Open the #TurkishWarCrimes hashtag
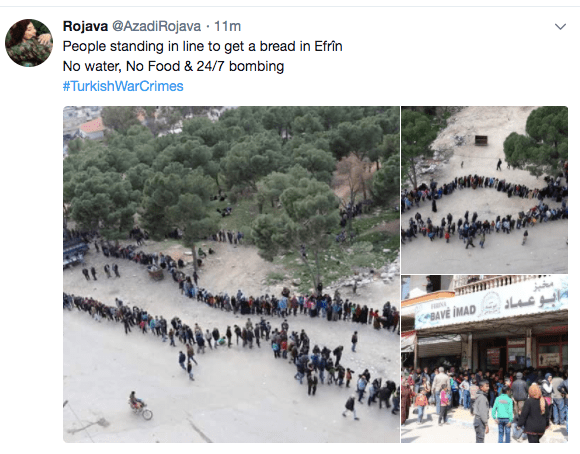 click(x=123, y=86)
